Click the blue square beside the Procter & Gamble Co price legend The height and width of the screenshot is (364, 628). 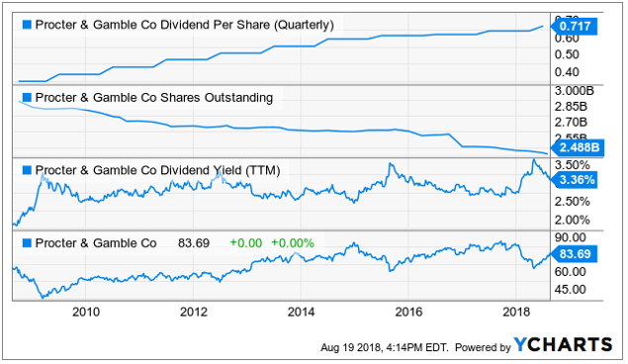(x=27, y=243)
